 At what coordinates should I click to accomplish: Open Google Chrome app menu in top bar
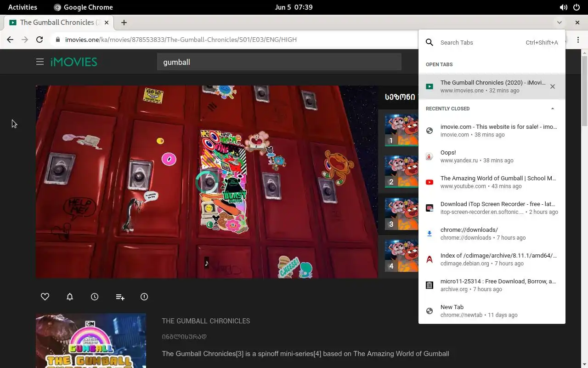point(83,7)
